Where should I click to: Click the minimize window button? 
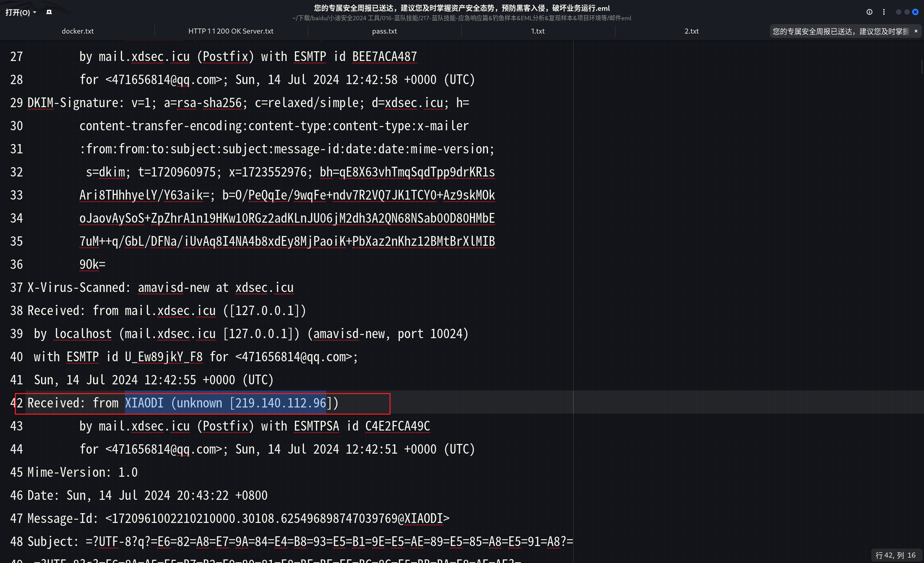[898, 12]
